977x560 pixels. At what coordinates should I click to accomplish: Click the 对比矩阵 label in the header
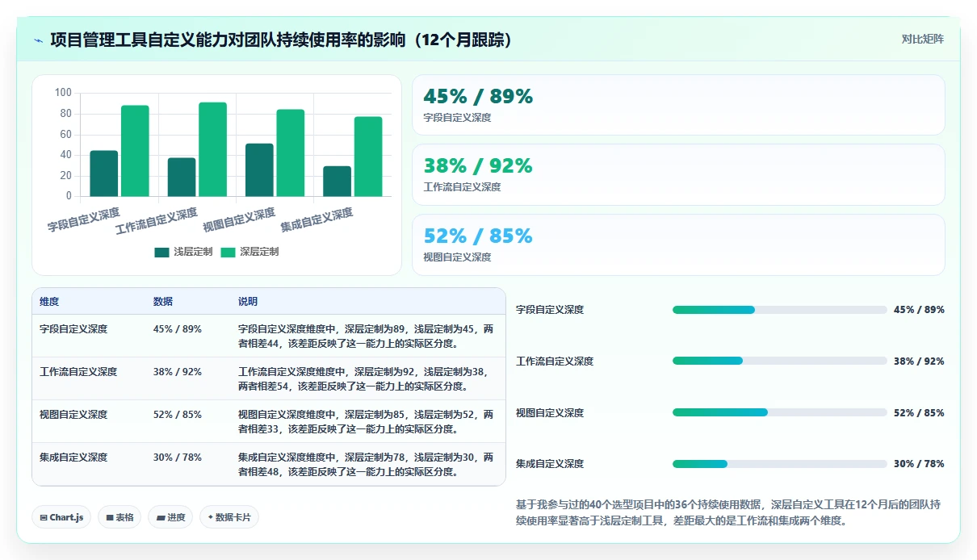point(922,39)
